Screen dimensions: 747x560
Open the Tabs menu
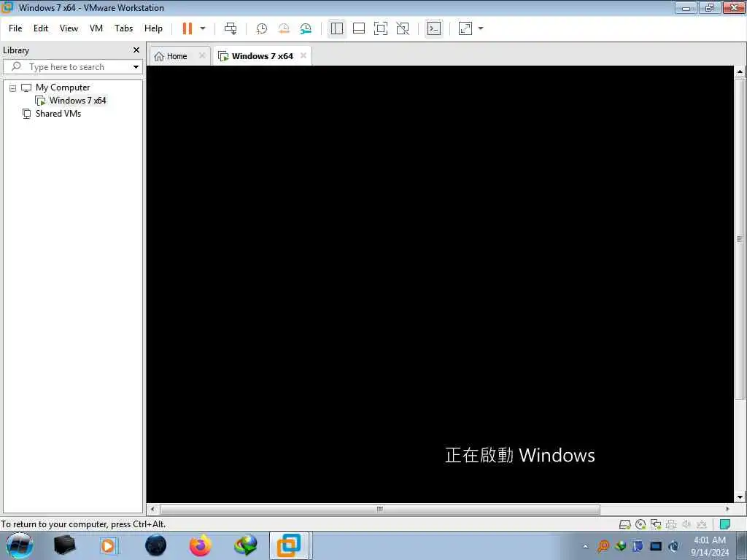tap(123, 28)
